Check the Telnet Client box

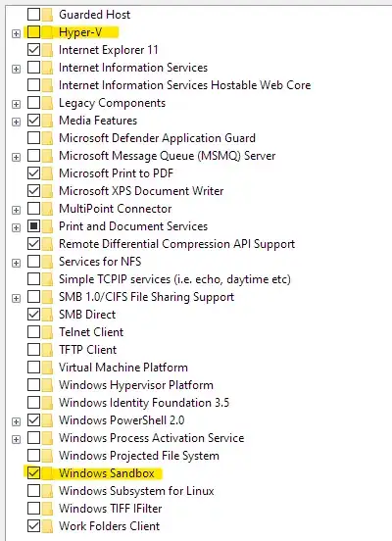point(34,332)
